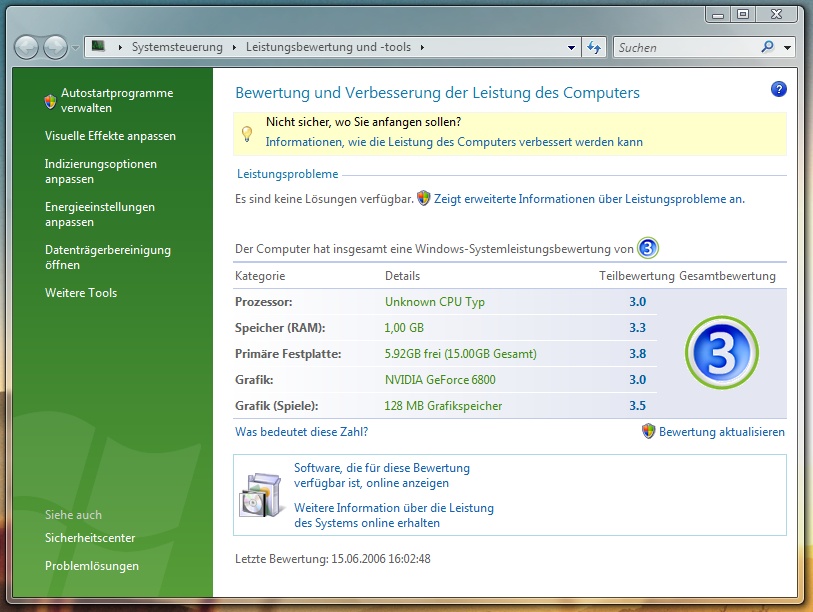Select Systemsteuerung in the breadcrumb

click(177, 47)
